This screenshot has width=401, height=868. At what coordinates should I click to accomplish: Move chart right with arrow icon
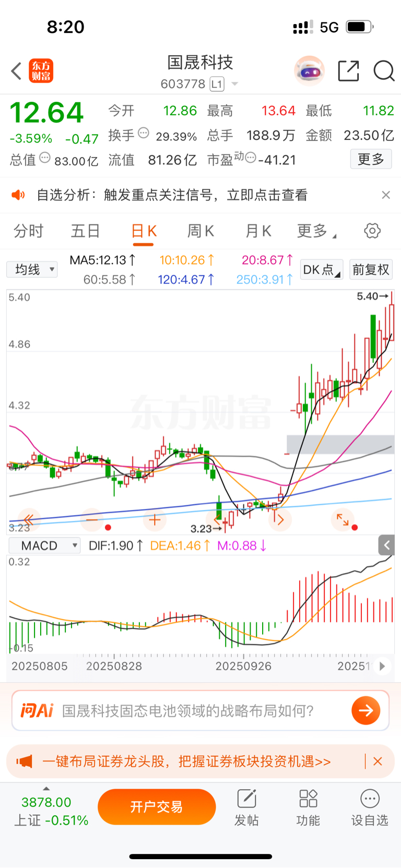click(280, 520)
